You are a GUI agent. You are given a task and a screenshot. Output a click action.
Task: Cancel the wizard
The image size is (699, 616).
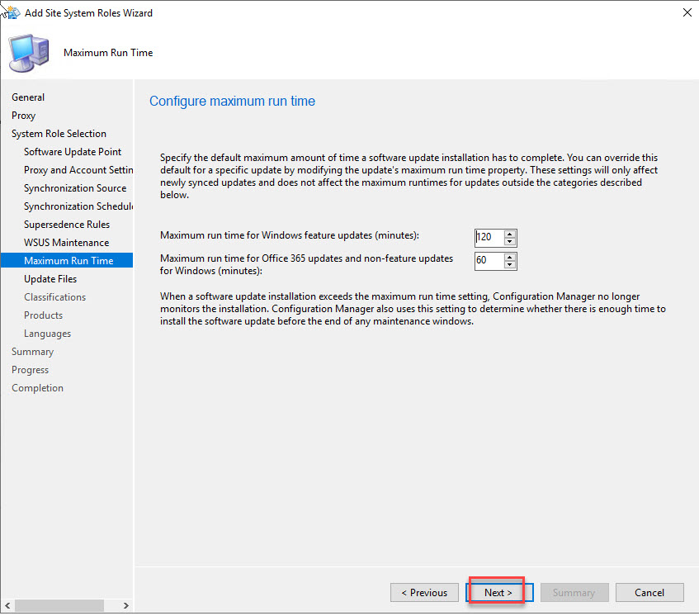(x=649, y=593)
